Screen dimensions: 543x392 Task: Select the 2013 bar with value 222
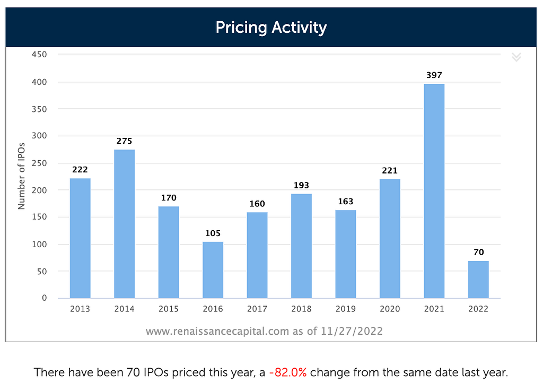tap(80, 238)
